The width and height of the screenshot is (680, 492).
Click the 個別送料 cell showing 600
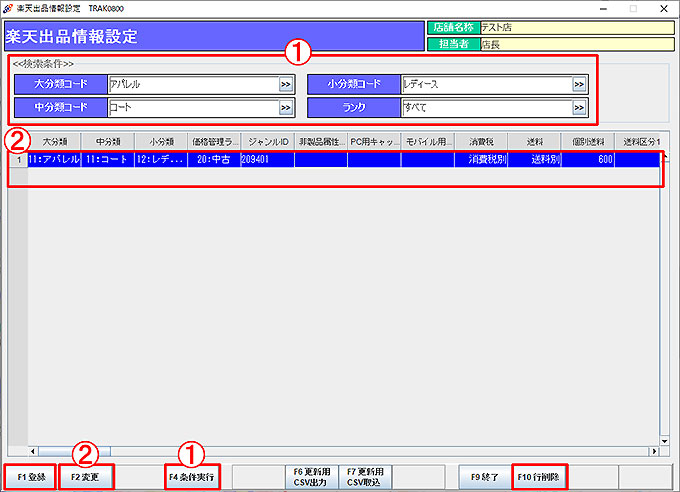click(587, 159)
